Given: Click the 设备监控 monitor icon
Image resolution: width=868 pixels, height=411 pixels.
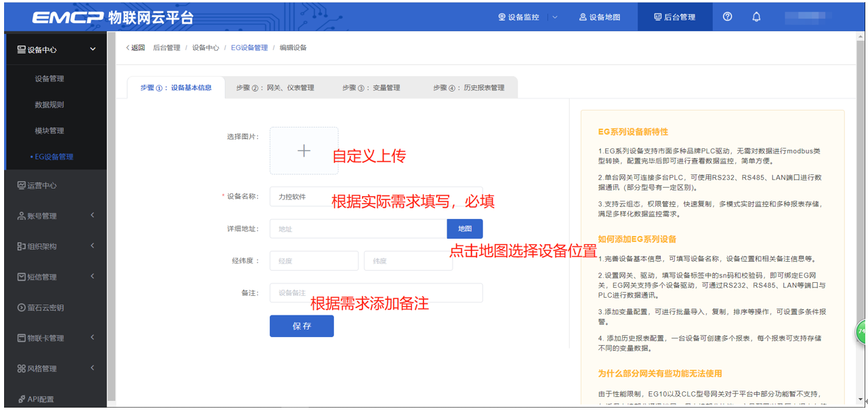Looking at the screenshot, I should tap(502, 18).
